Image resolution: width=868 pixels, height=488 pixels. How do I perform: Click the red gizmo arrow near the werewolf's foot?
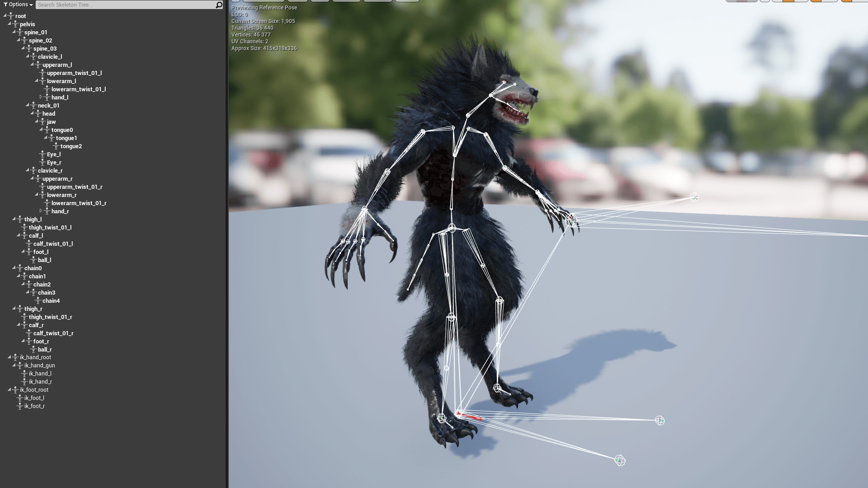pyautogui.click(x=470, y=418)
